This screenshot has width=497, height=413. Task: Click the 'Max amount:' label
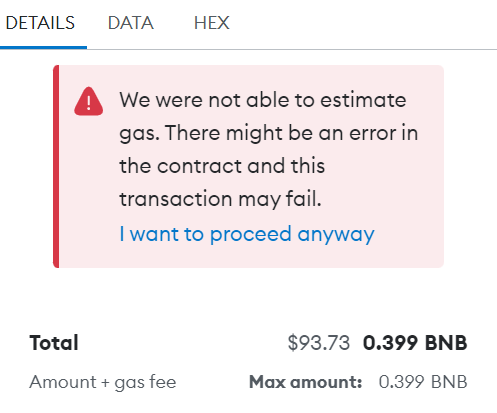pyautogui.click(x=306, y=382)
